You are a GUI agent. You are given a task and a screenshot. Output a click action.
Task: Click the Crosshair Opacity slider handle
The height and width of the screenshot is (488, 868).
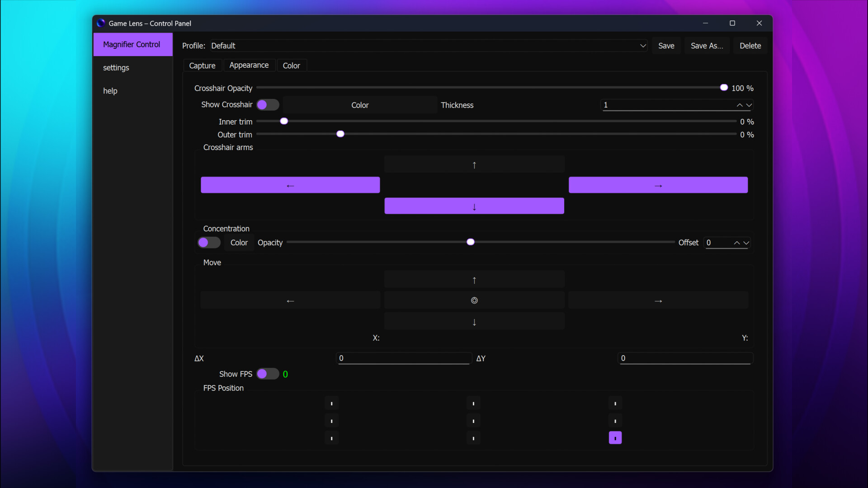tap(724, 88)
